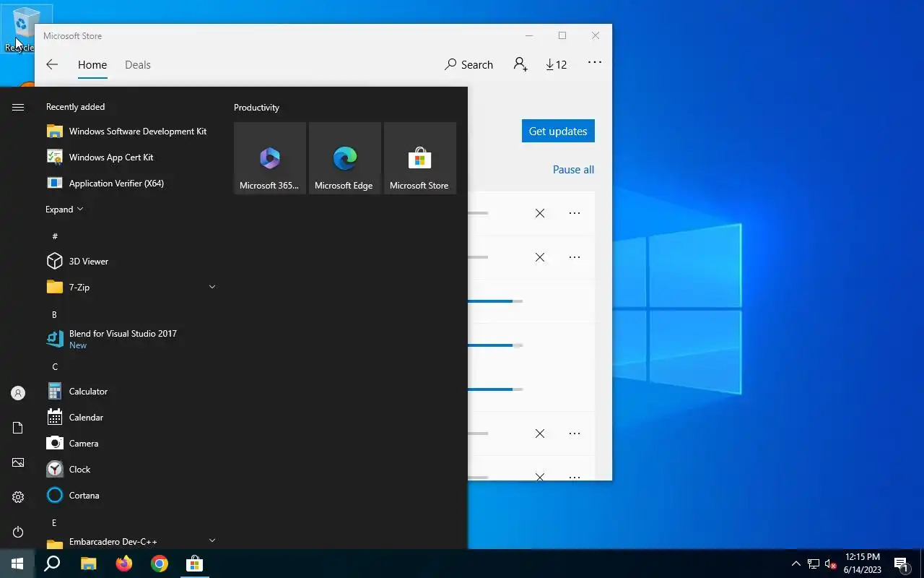Open options for first queued download
The image size is (924, 578).
pos(575,213)
